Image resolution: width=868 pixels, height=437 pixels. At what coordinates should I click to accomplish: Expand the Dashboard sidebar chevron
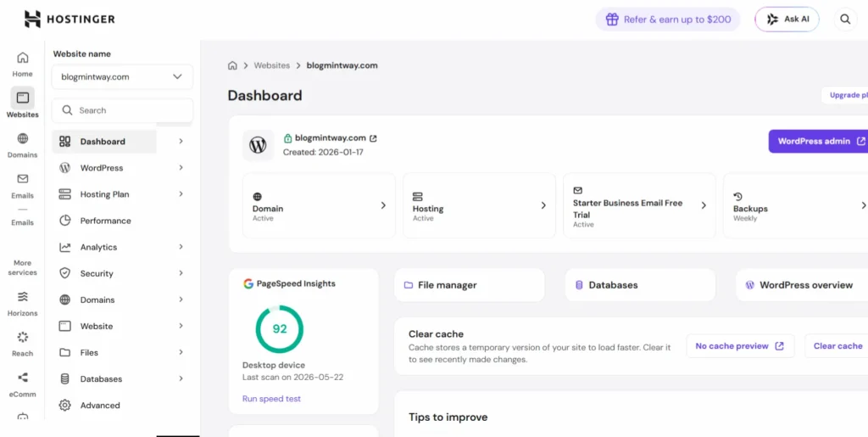[x=181, y=141]
